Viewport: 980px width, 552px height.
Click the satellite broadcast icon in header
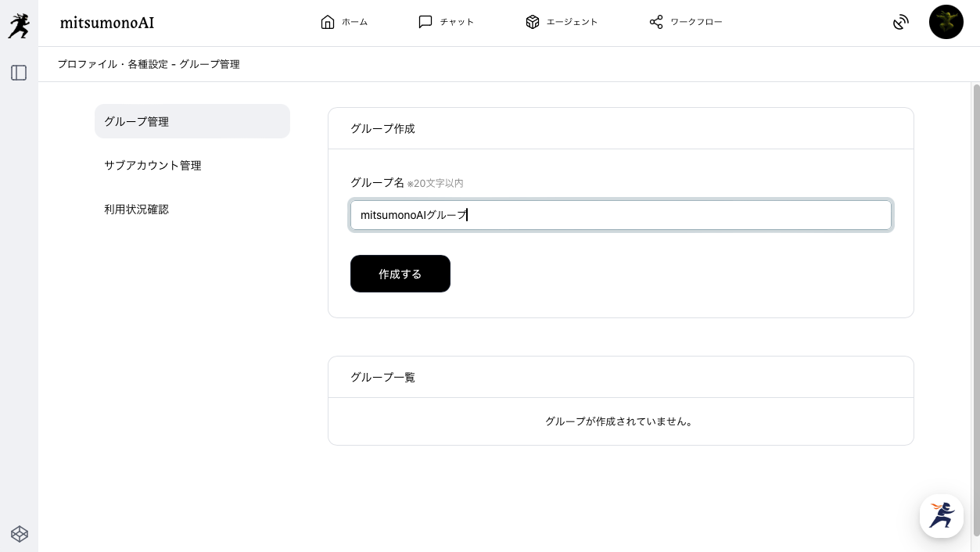point(901,22)
